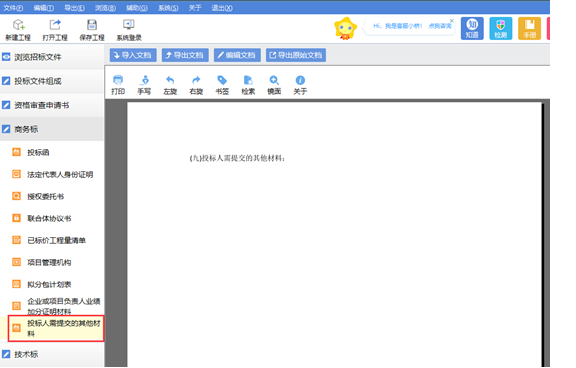Rotate page right with 右旋
Screen dimensions: 576x368
pos(196,80)
